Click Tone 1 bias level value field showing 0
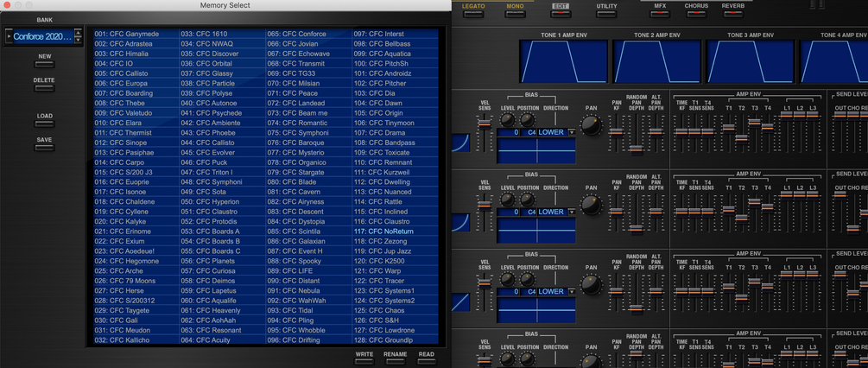Viewport: 868px width, 368px height. pos(508,133)
